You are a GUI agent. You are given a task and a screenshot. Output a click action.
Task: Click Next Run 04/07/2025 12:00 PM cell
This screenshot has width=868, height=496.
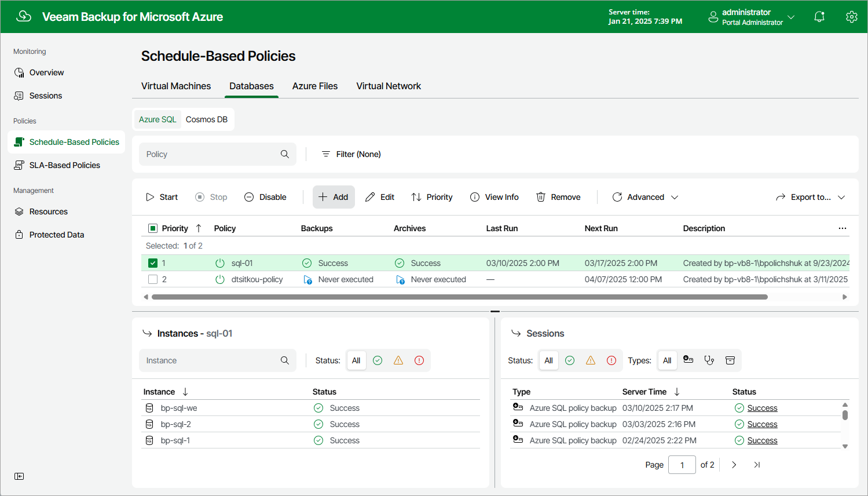(623, 279)
